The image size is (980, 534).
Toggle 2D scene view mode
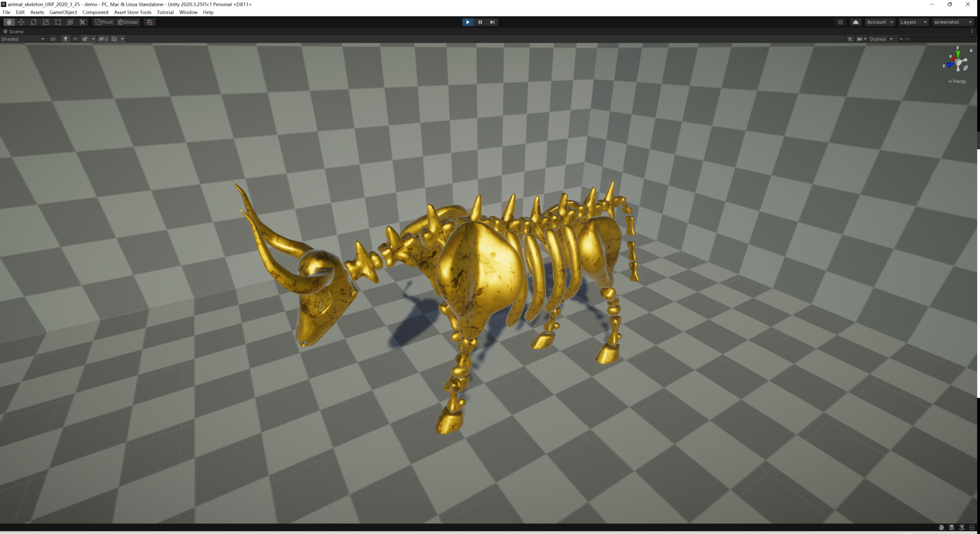52,39
